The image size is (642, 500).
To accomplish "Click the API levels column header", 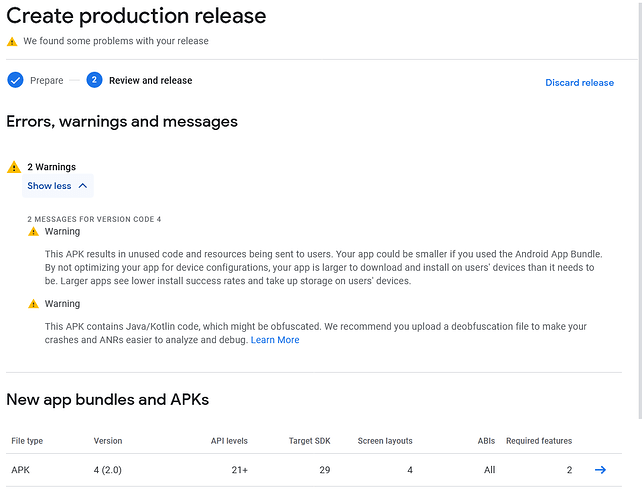I will coord(229,441).
